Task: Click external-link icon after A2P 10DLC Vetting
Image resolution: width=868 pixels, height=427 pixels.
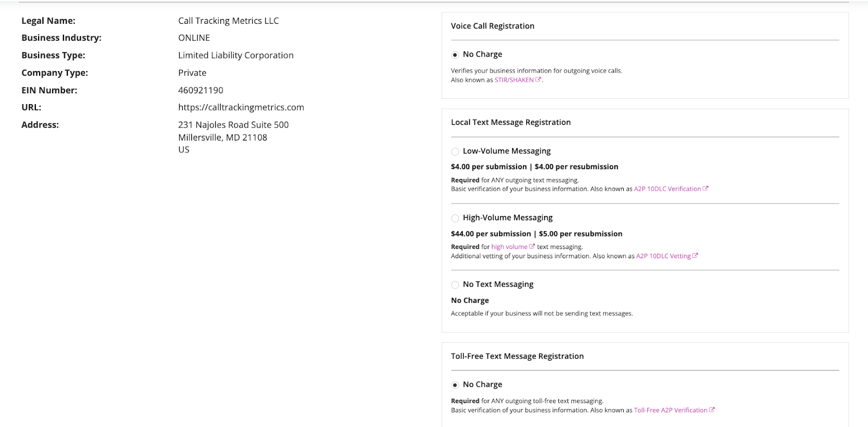Action: (695, 256)
